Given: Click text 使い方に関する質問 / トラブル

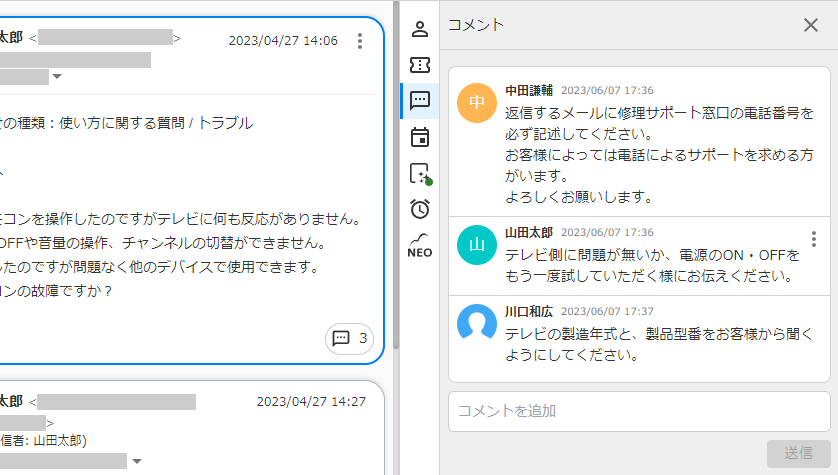Looking at the screenshot, I should point(156,123).
